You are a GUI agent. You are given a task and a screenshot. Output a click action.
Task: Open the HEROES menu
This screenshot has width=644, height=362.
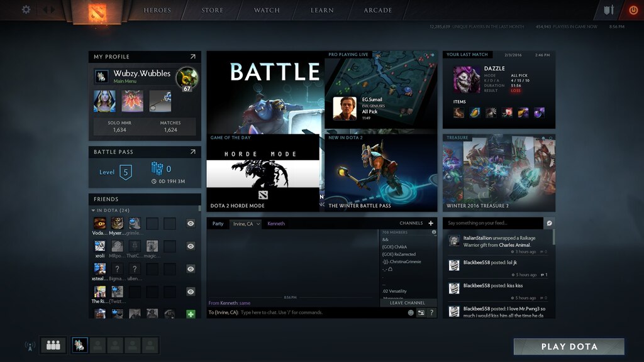click(x=157, y=10)
